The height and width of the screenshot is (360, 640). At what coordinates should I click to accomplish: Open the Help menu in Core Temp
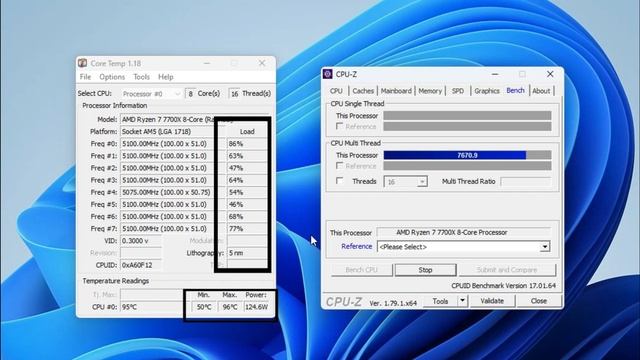click(166, 77)
